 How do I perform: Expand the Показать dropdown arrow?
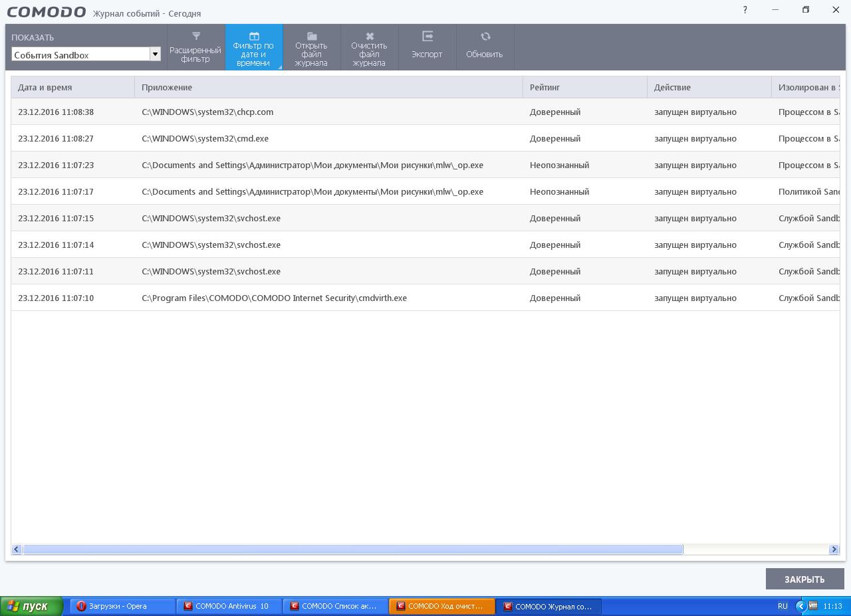pos(155,54)
